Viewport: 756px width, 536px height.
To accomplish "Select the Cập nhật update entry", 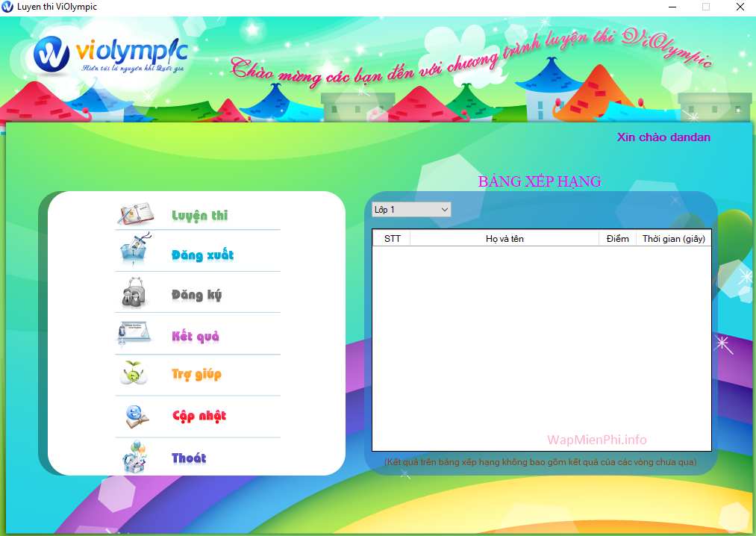I will point(199,416).
